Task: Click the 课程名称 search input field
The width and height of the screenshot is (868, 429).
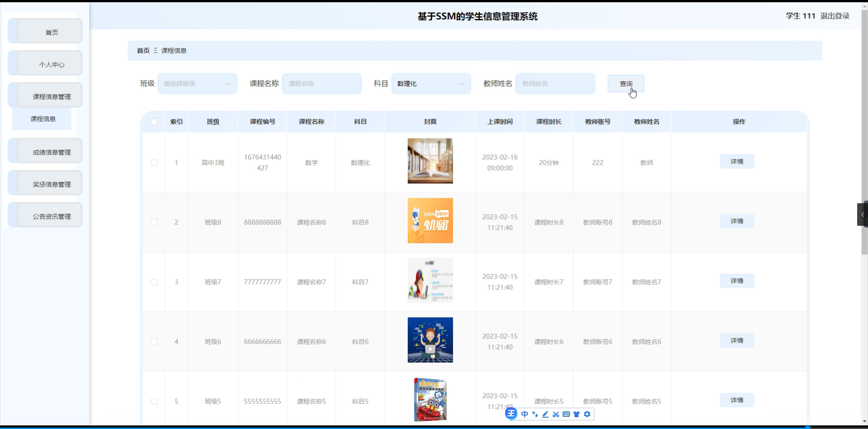Action: click(322, 84)
